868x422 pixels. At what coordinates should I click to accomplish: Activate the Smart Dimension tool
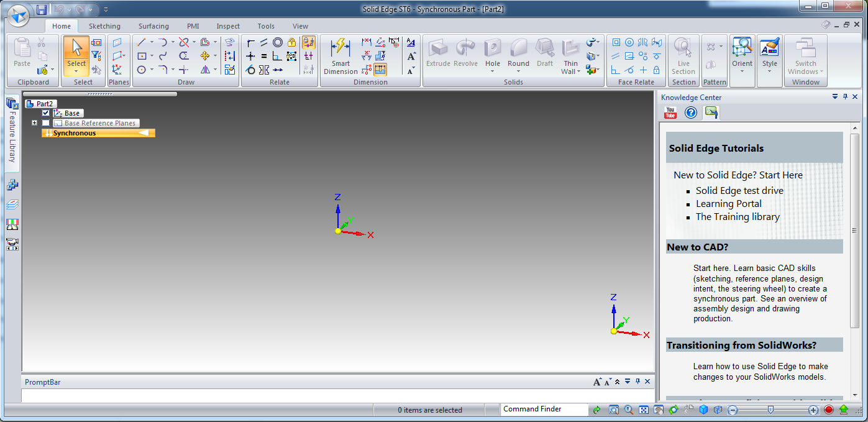point(340,56)
